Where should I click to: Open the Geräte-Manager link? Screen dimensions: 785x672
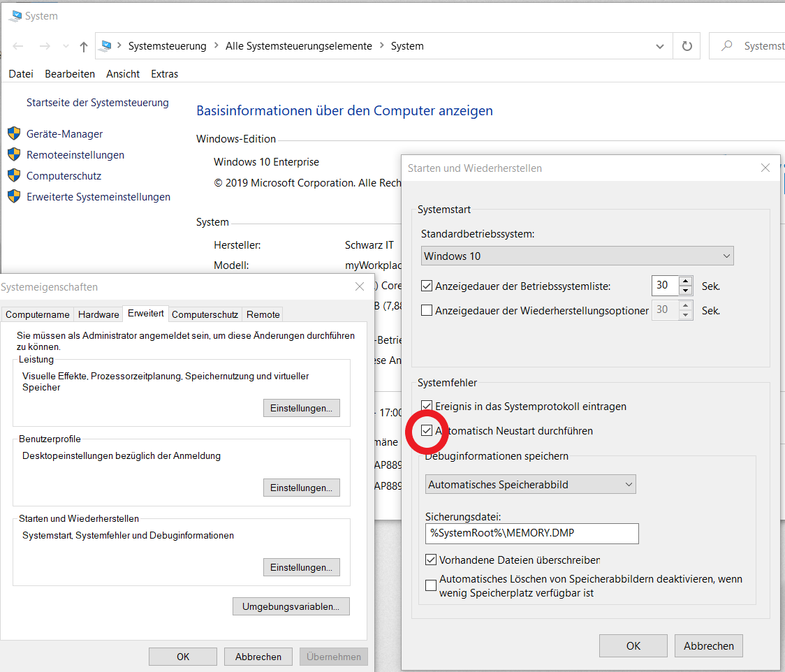[x=64, y=133]
